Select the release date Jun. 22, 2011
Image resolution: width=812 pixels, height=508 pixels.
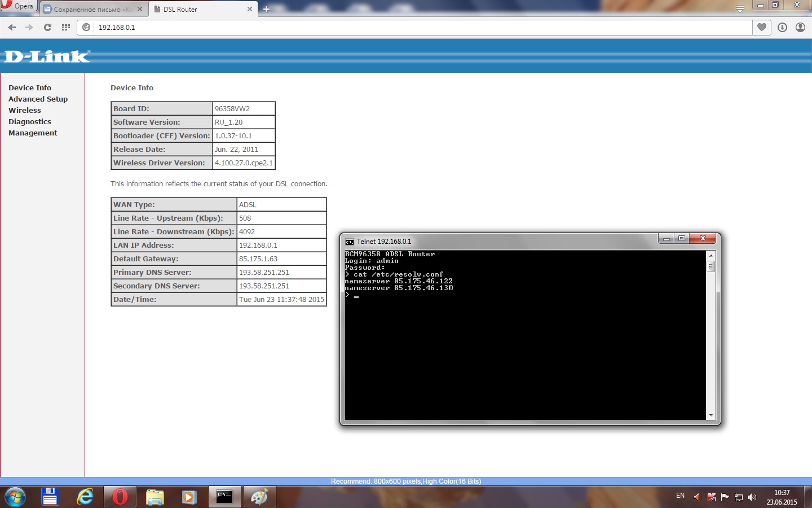click(x=236, y=149)
